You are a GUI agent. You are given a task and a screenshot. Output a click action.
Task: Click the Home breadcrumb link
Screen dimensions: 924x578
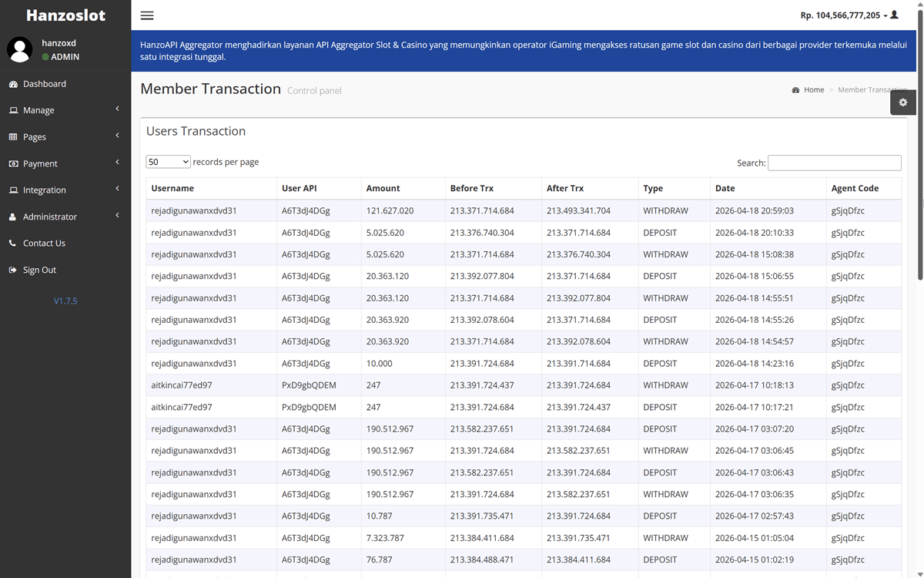click(x=814, y=90)
